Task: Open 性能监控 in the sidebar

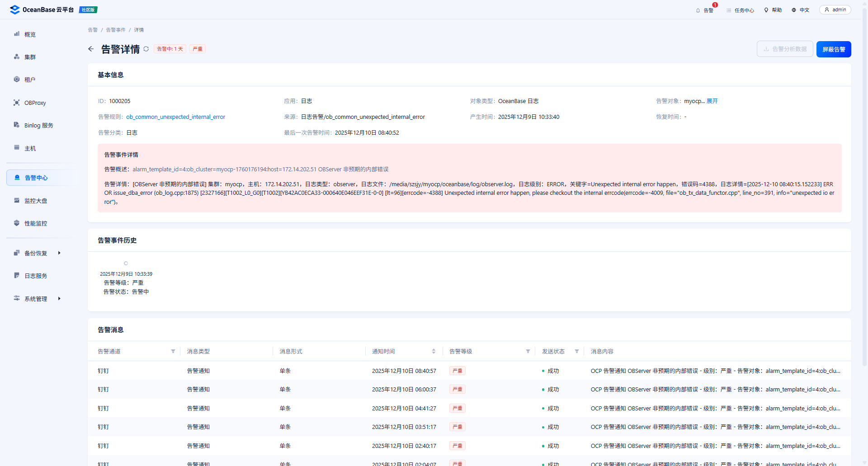Action: pyautogui.click(x=35, y=223)
